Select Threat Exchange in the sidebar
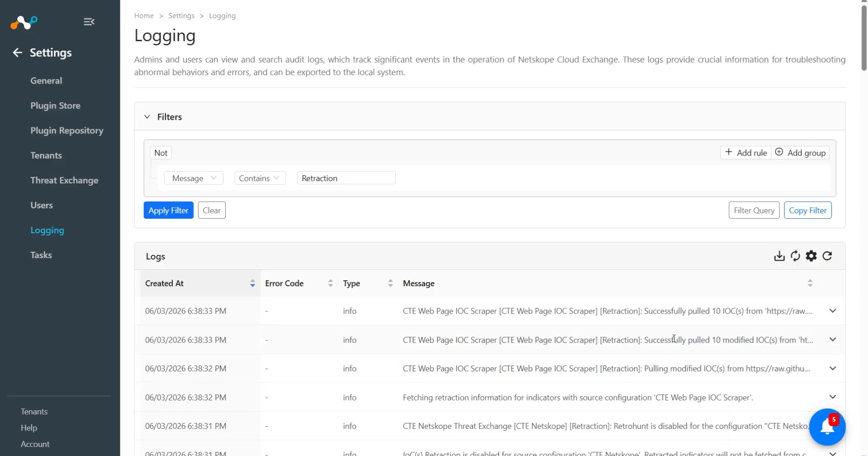Screen dimensions: 868x456 coord(64,180)
